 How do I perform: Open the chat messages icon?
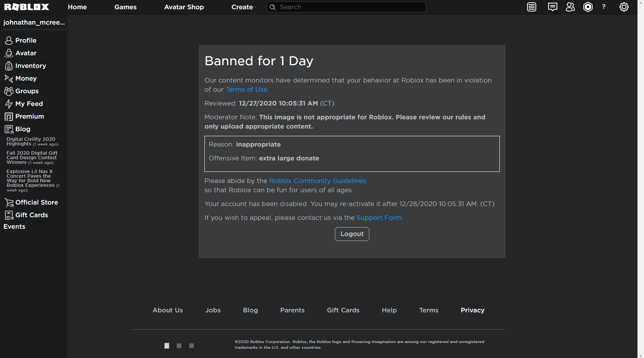(x=552, y=7)
